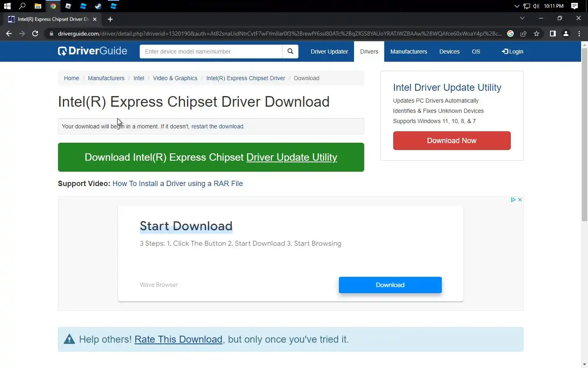Click the scrollbar down arrow
This screenshot has height=368, width=588.
pyautogui.click(x=584, y=364)
